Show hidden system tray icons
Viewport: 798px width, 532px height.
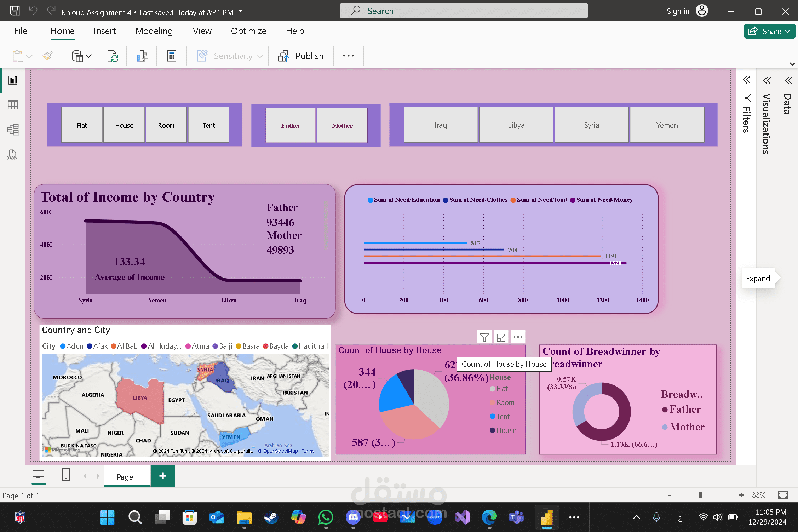636,517
